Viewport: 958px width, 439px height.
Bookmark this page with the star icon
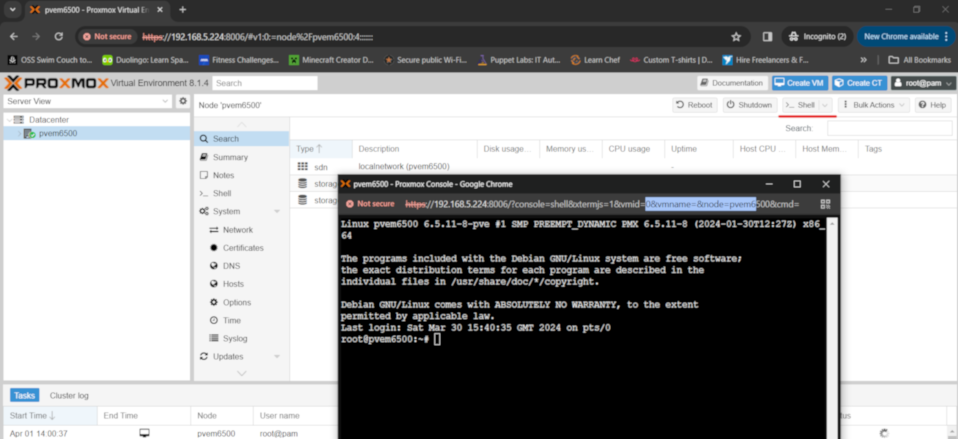coord(736,37)
